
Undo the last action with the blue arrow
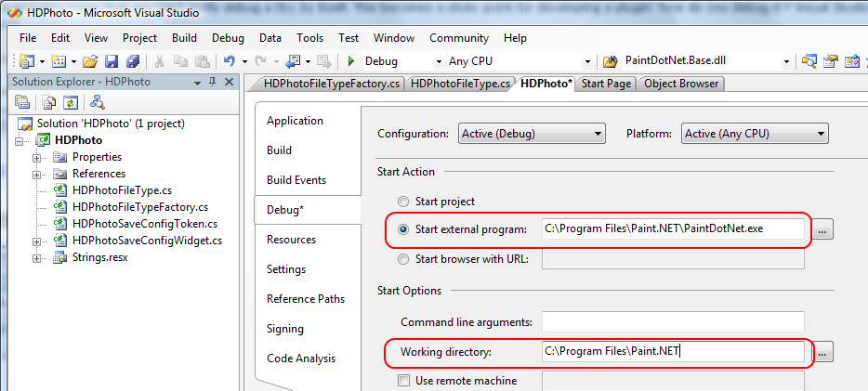(x=230, y=61)
